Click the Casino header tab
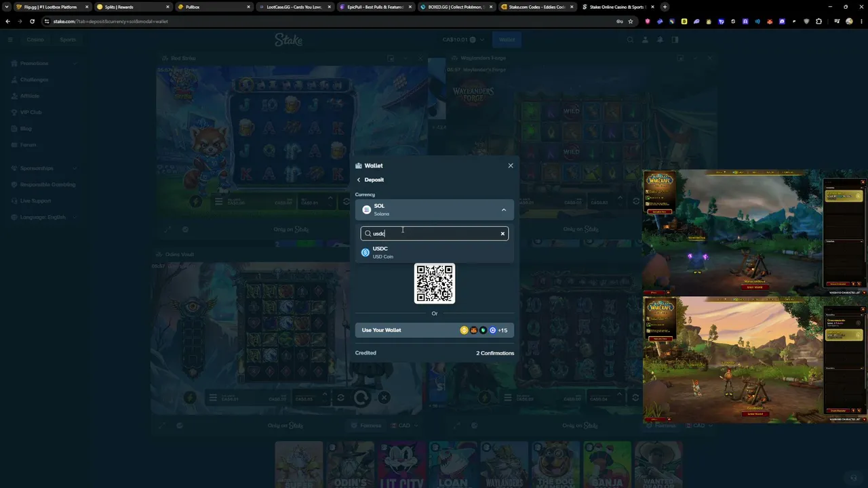This screenshot has width=868, height=488. click(35, 39)
